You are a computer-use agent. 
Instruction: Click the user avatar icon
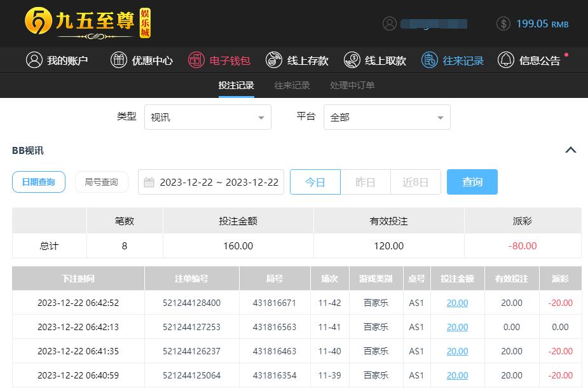pos(390,24)
